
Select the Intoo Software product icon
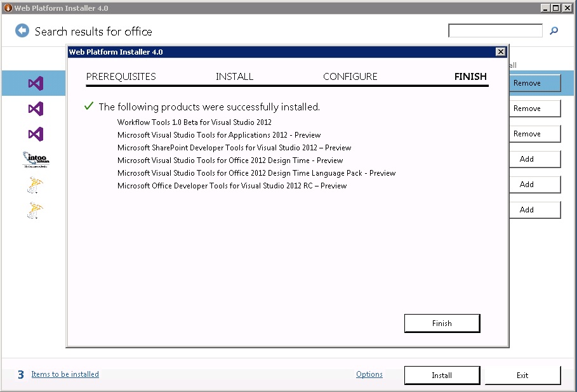pyautogui.click(x=36, y=159)
